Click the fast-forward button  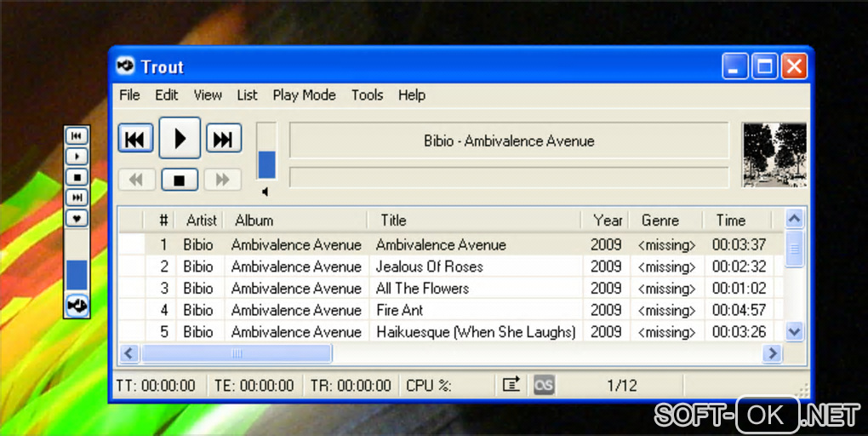pos(223,180)
